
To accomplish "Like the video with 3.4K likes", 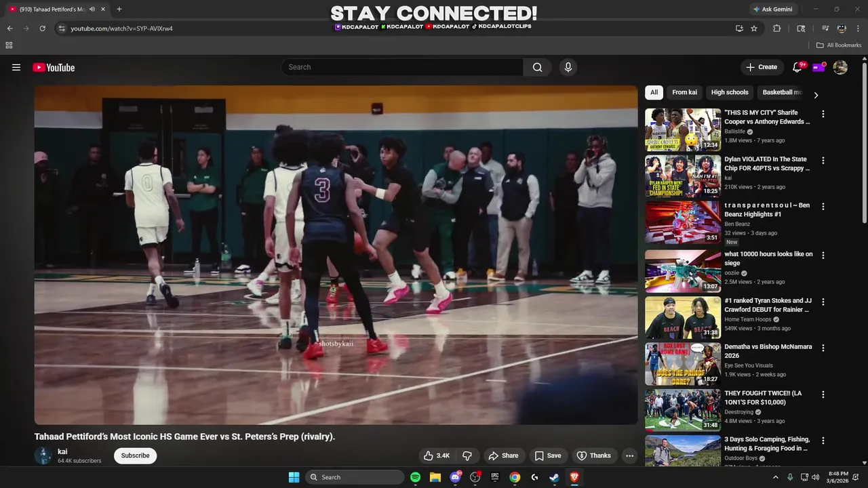I will point(436,455).
